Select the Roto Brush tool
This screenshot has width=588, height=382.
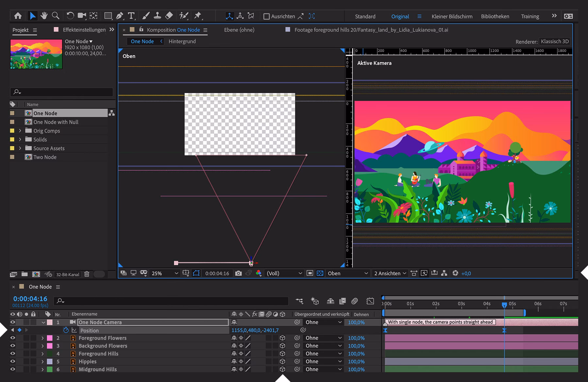click(x=183, y=15)
